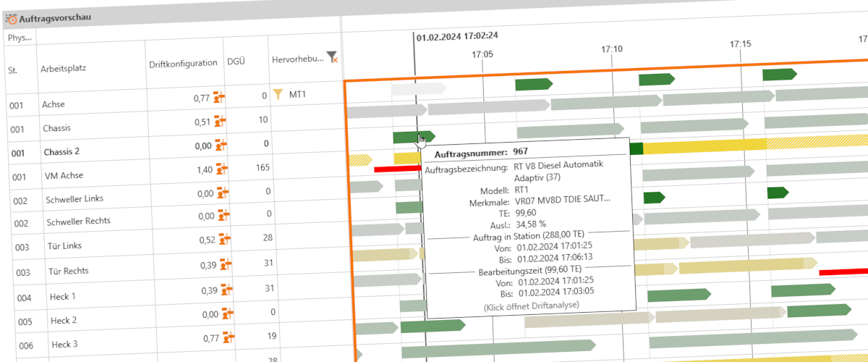Viewport: 868px width, 362px height.
Task: Click the 17:05 timeline label
Action: click(x=482, y=53)
